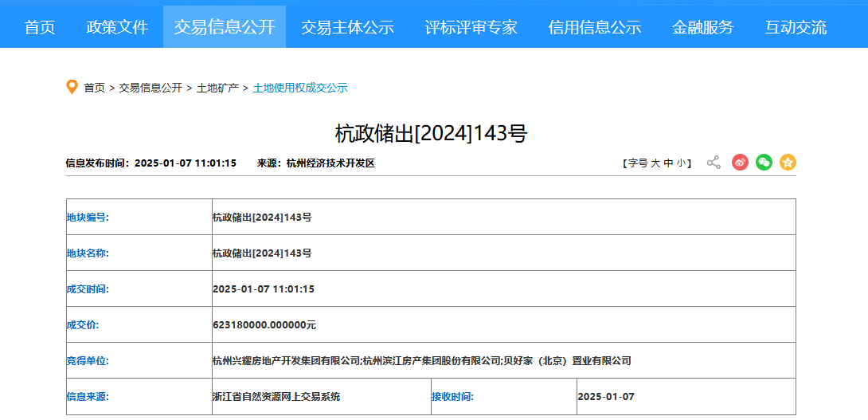Click the orange location pin icon
Image resolution: width=868 pixels, height=420 pixels.
pos(72,87)
